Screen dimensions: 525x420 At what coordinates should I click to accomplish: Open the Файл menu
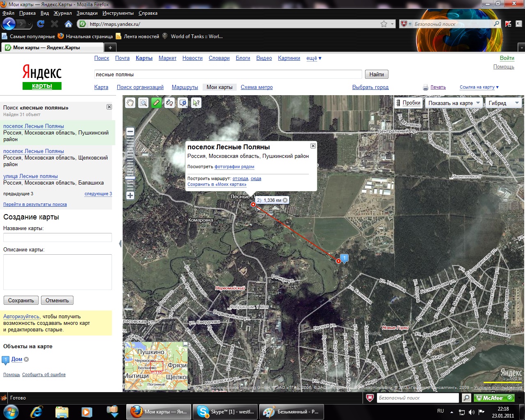9,13
